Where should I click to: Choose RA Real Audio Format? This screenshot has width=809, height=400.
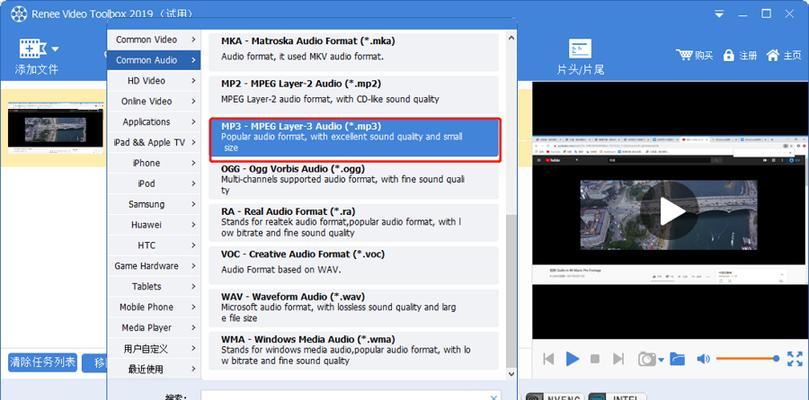354,223
